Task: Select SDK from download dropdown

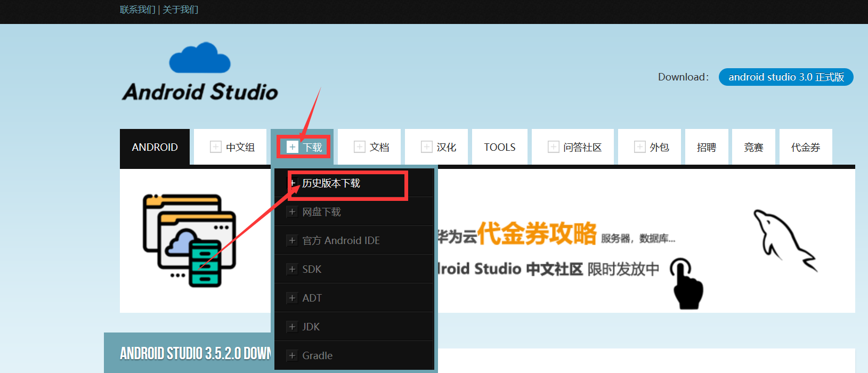Action: 354,270
